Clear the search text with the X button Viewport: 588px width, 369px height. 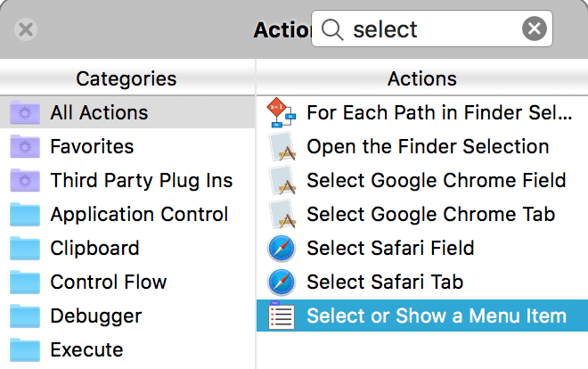pyautogui.click(x=535, y=29)
